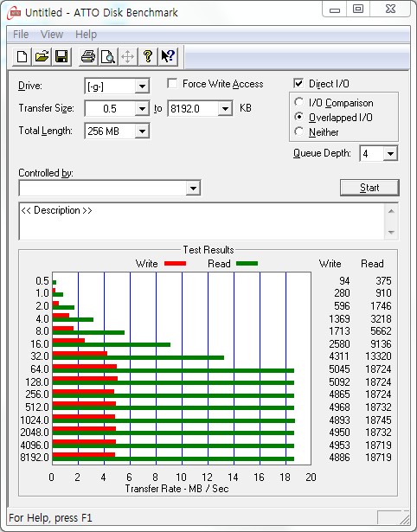Click the Write value 4886
Screen dimensions: 417x532
coord(339,458)
